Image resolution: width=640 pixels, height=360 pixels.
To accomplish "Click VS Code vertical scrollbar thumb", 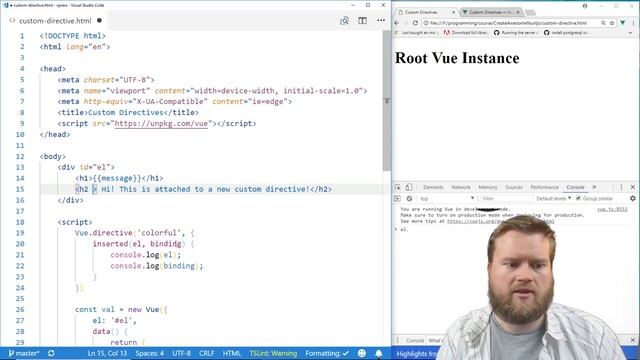I will pos(387,100).
